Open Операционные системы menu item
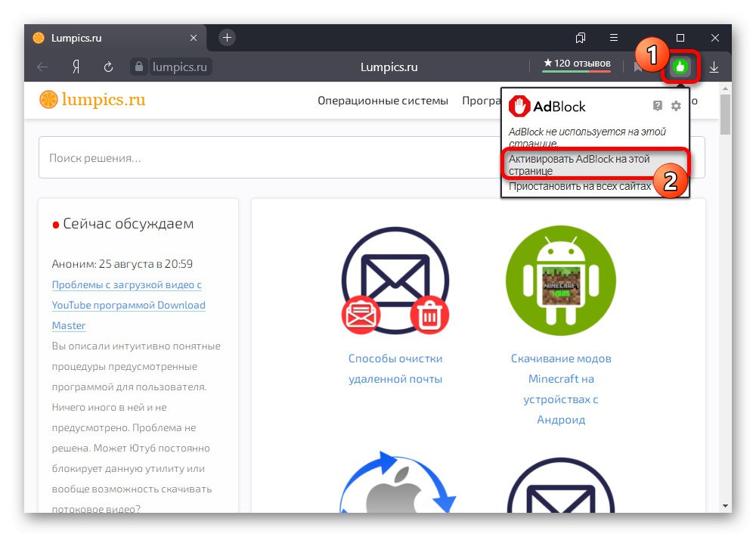 383,101
